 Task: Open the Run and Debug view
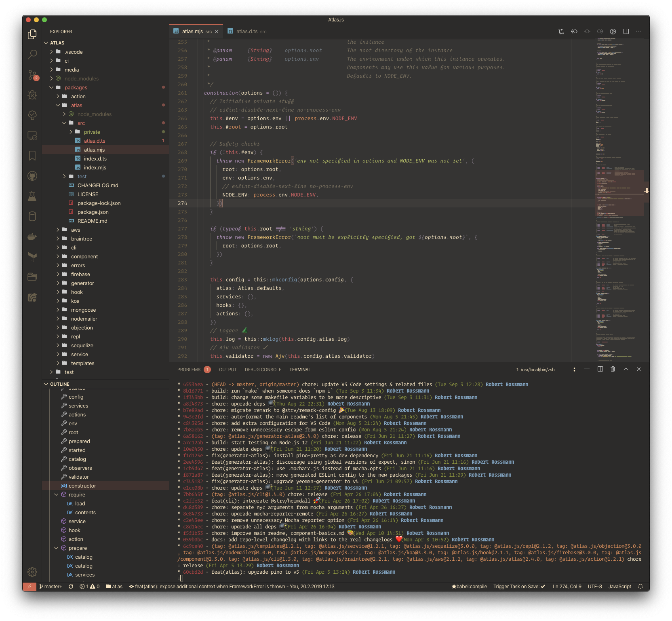pos(32,95)
